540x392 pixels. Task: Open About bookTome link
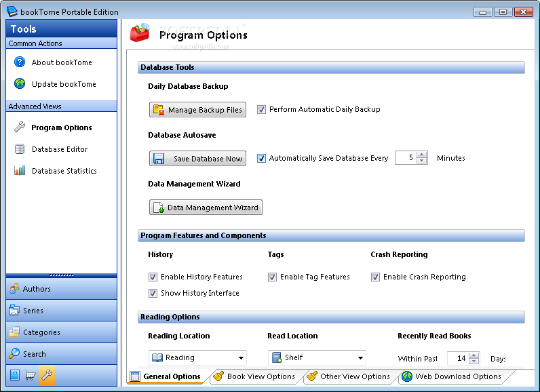click(x=62, y=62)
